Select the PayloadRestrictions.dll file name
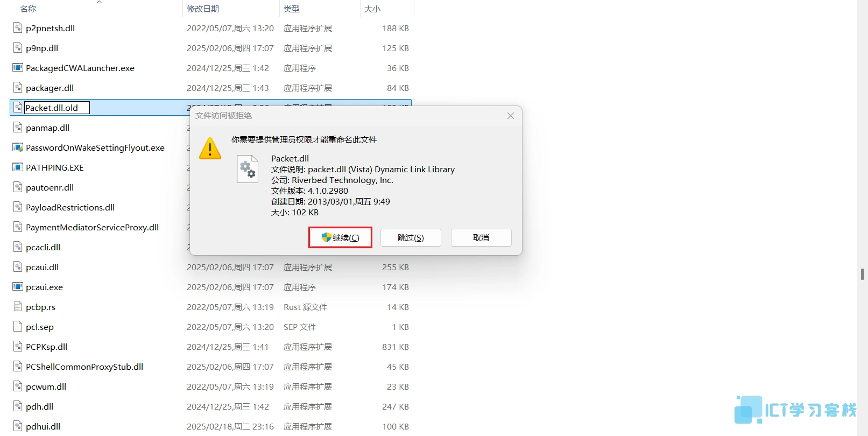 (x=70, y=207)
